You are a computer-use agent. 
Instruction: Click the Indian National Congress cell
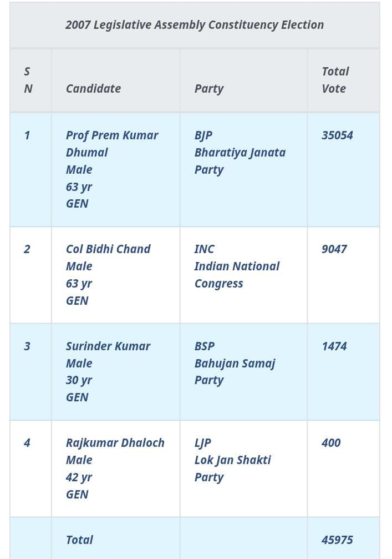[x=237, y=266]
